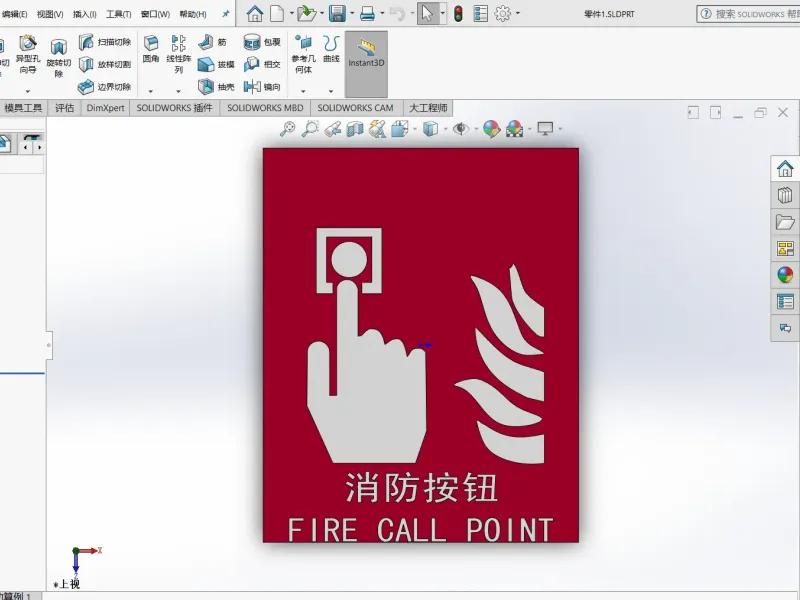Select the Rib (筋) feature
800x600 pixels.
pyautogui.click(x=212, y=42)
